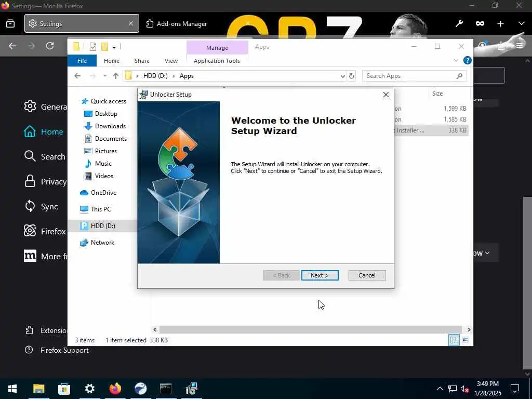The width and height of the screenshot is (532, 399).
Task: Open Firefox Search settings category
Action: 45,157
